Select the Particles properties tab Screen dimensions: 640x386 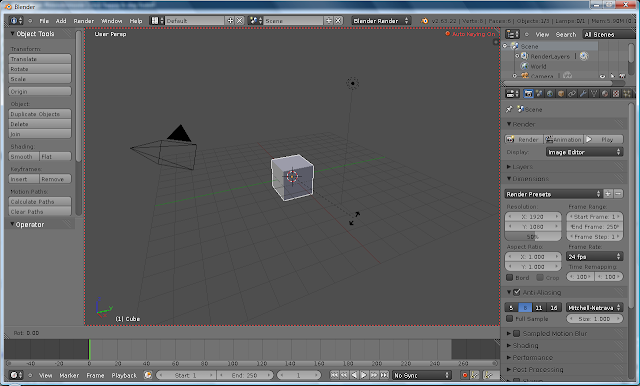tap(627, 94)
